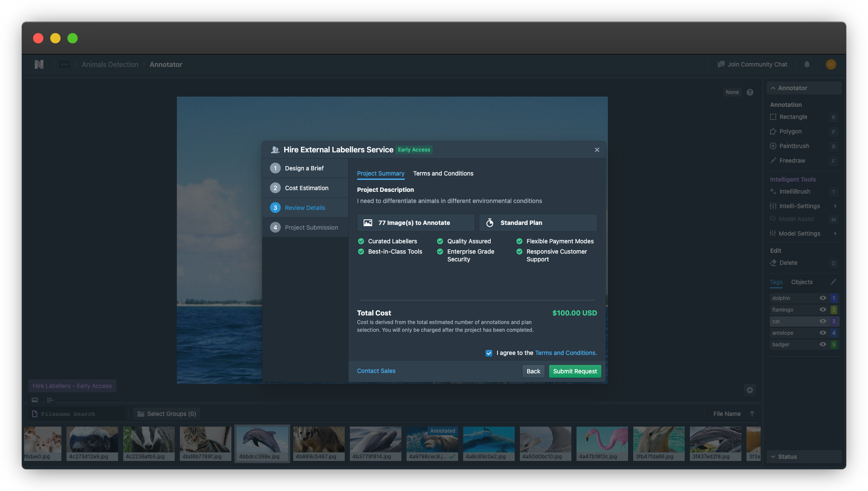The image size is (868, 491).
Task: Close the Hire External Labellers dialog
Action: (x=597, y=150)
